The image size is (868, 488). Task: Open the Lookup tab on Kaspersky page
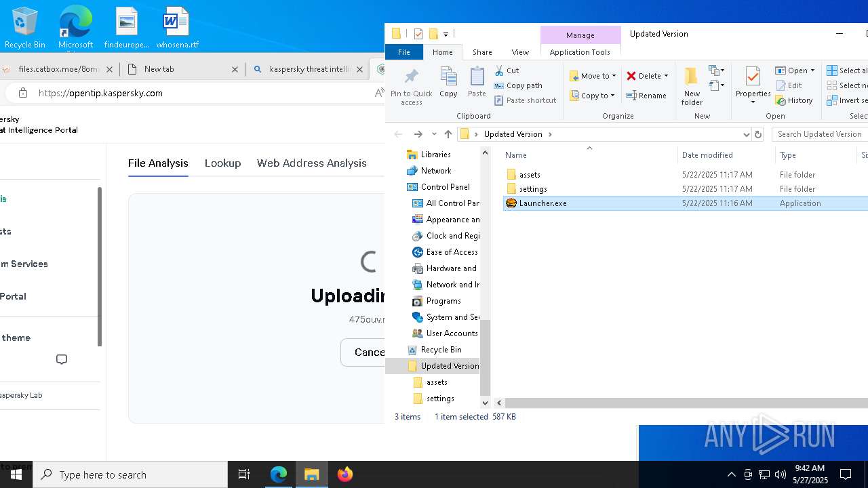tap(222, 163)
